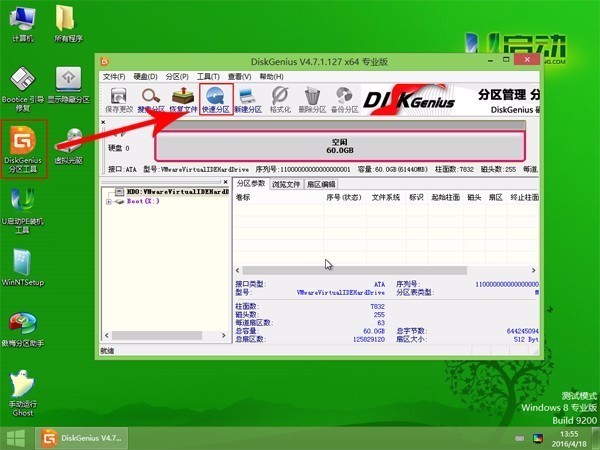This screenshot has width=600, height=450.
Task: Switch to the Sector Editor (扇区编辑) tab
Action: 321,184
